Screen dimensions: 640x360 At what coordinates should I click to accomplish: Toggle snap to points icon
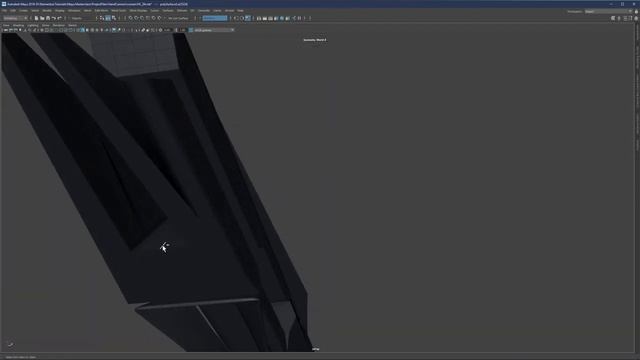(142, 18)
